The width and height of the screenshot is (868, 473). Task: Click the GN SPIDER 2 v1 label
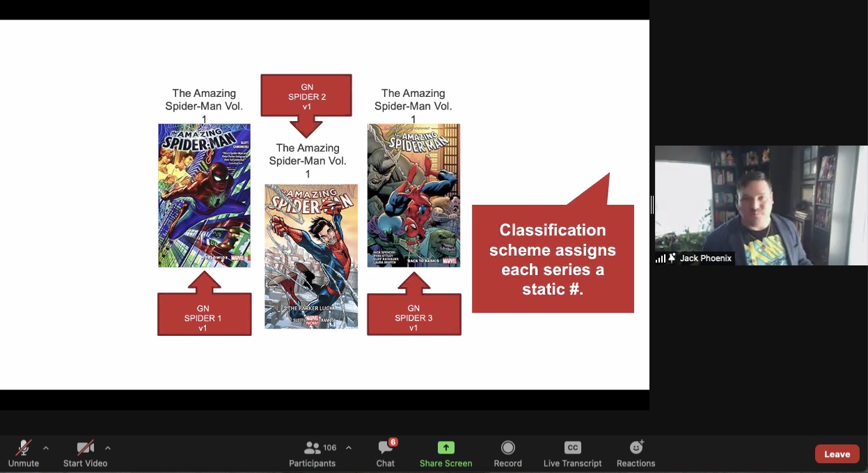(306, 97)
